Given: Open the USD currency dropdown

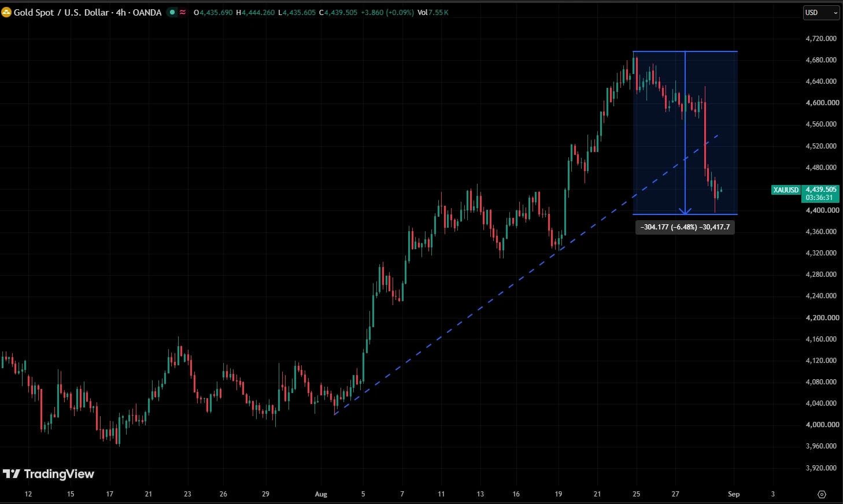Looking at the screenshot, I should click(821, 12).
